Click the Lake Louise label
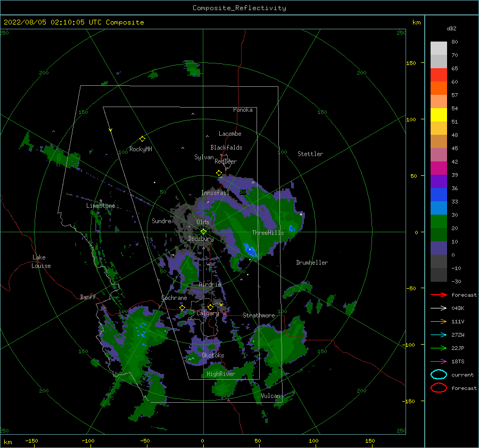 tap(41, 262)
